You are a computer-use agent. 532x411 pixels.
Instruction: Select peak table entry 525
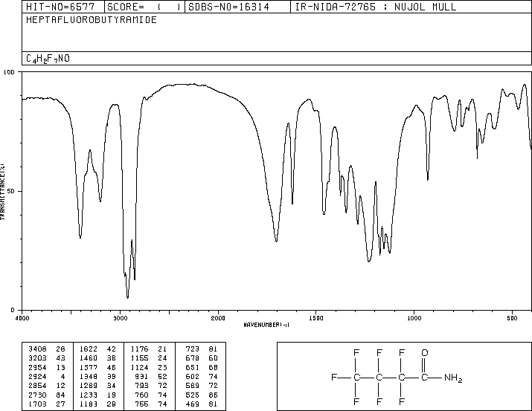[193, 395]
